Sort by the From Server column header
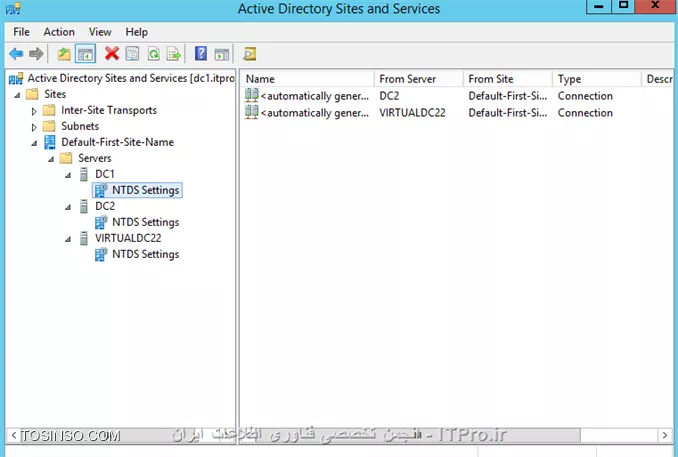Image resolution: width=678 pixels, height=457 pixels. click(419, 79)
